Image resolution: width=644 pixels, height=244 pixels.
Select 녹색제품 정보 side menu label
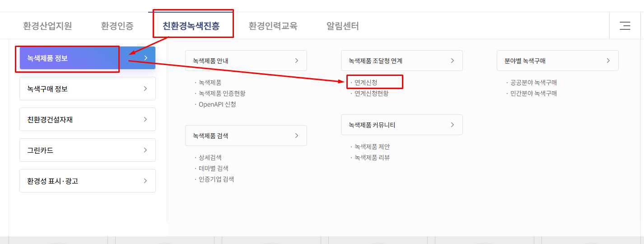(47, 58)
